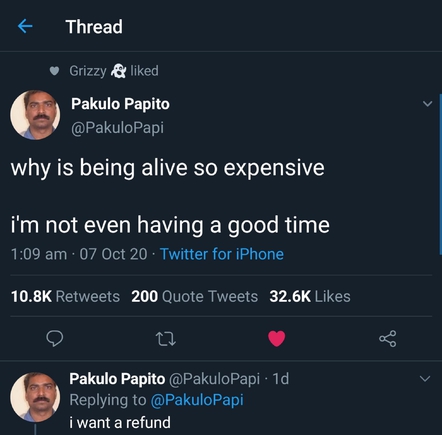
Task: Open the profile picture on the reply
Action: [x=35, y=397]
